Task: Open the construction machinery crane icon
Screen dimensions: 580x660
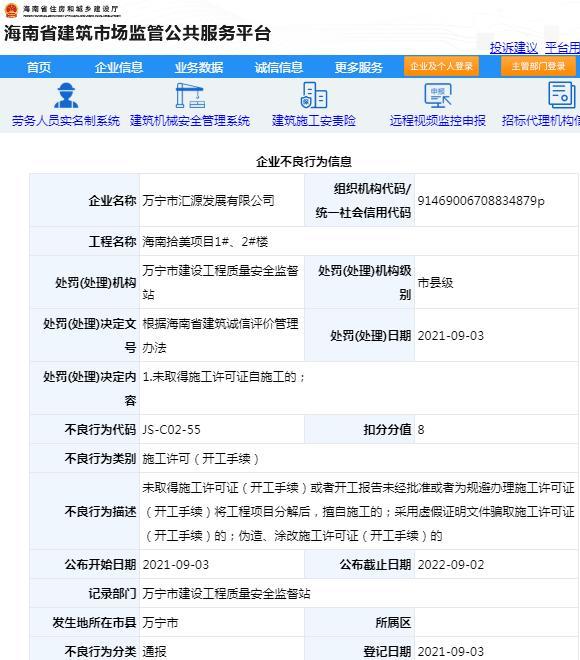Action: coord(190,96)
